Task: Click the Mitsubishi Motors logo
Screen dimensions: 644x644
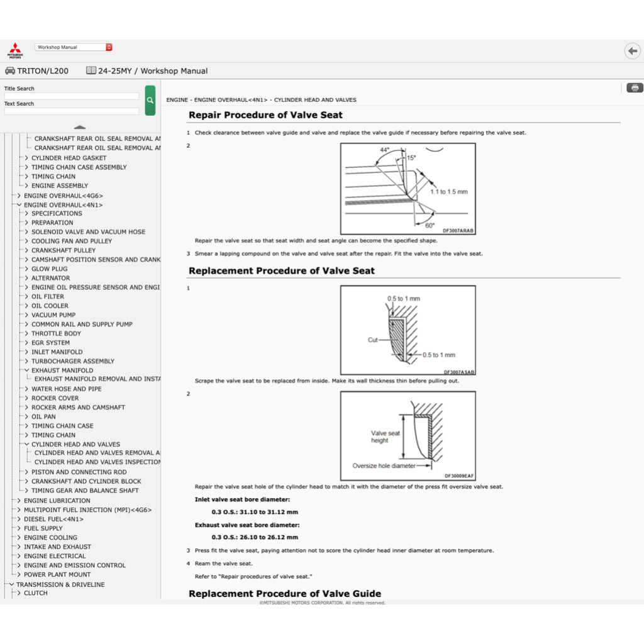Action: pos(14,50)
